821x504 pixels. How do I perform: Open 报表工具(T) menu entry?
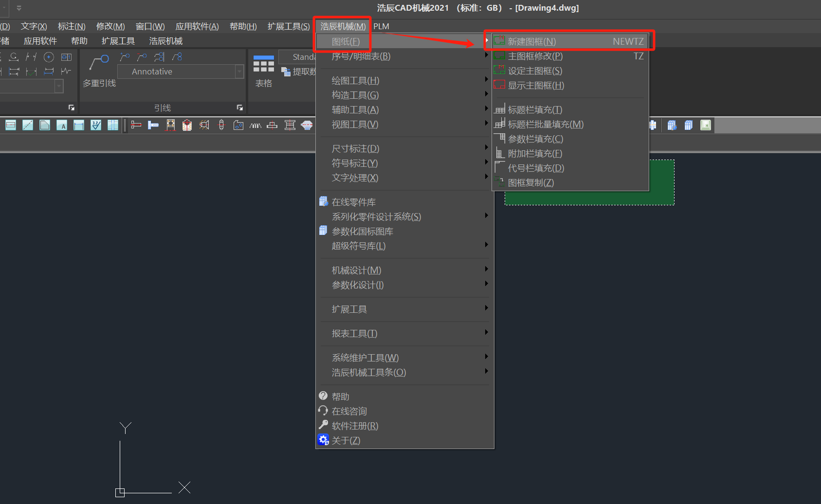click(404, 334)
